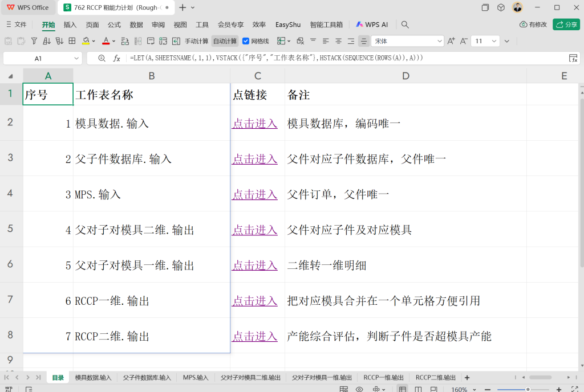Viewport: 584px width, 392px height.
Task: Click the column width adjust icon
Action: (x=138, y=41)
